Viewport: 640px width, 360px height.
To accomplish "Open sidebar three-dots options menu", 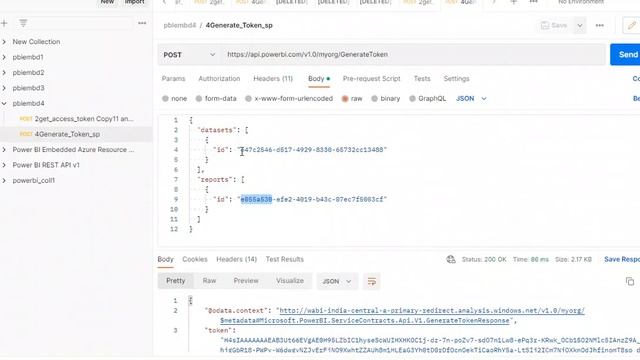I will tap(142, 23).
